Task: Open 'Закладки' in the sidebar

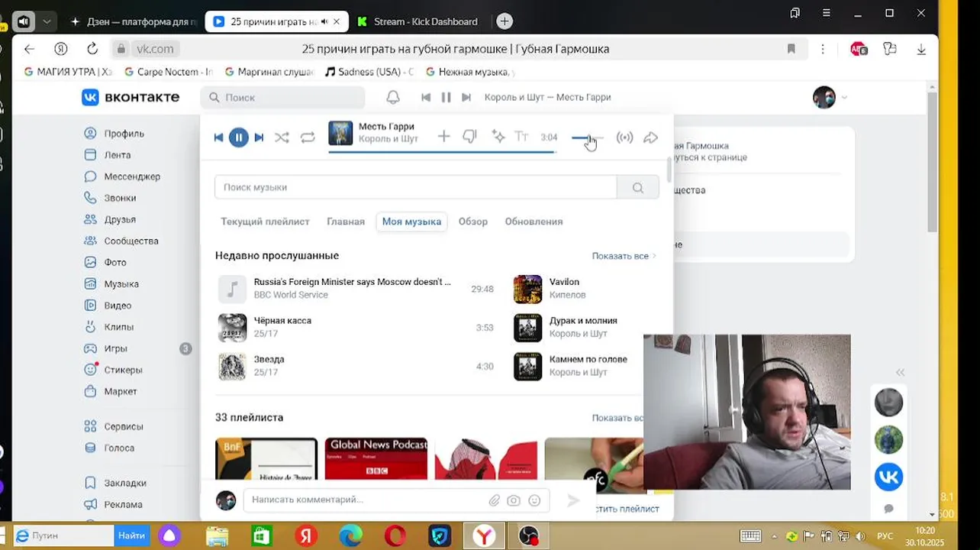Action: coord(125,483)
